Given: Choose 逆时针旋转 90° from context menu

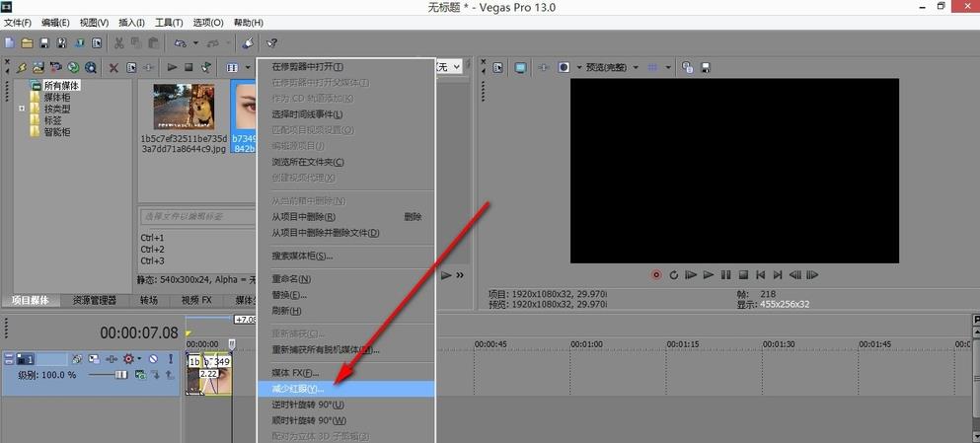Looking at the screenshot, I should (345, 405).
